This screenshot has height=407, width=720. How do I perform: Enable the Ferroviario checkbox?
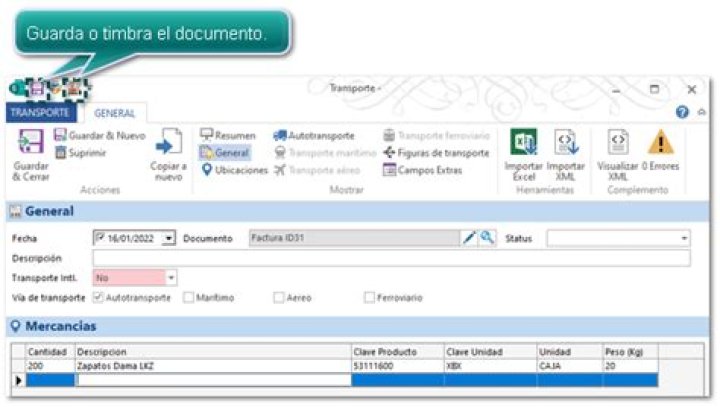[x=369, y=297]
